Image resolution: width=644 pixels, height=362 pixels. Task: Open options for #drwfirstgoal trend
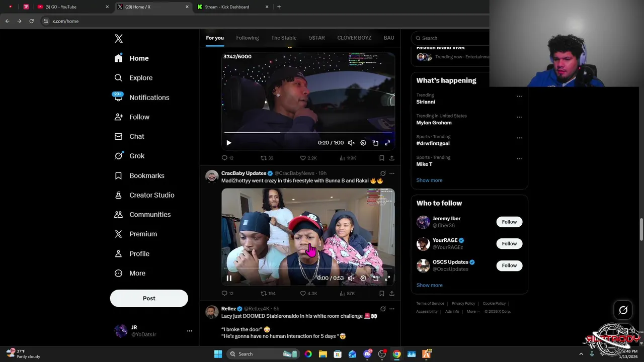pyautogui.click(x=519, y=138)
